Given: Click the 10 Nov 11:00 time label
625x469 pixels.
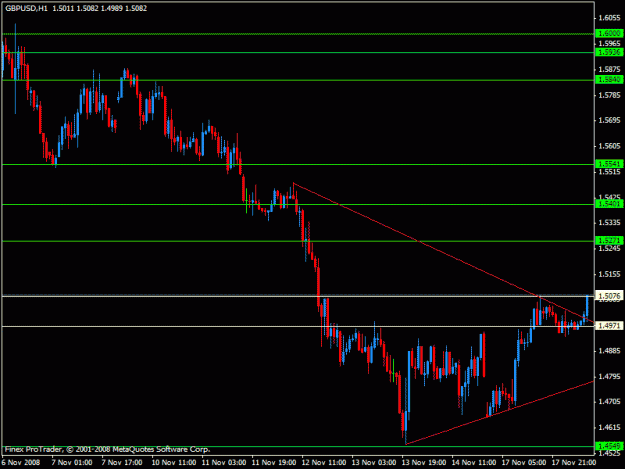Looking at the screenshot, I should [x=174, y=462].
